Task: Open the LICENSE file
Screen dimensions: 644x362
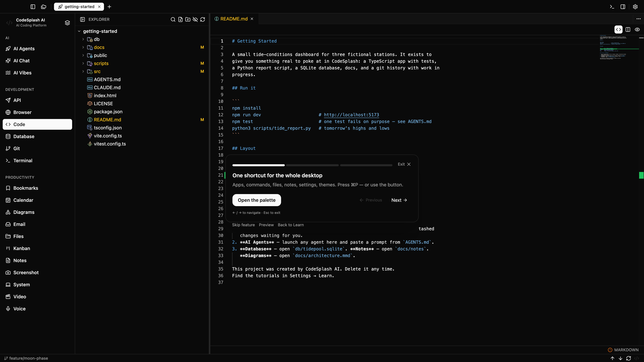Action: pos(142,104)
